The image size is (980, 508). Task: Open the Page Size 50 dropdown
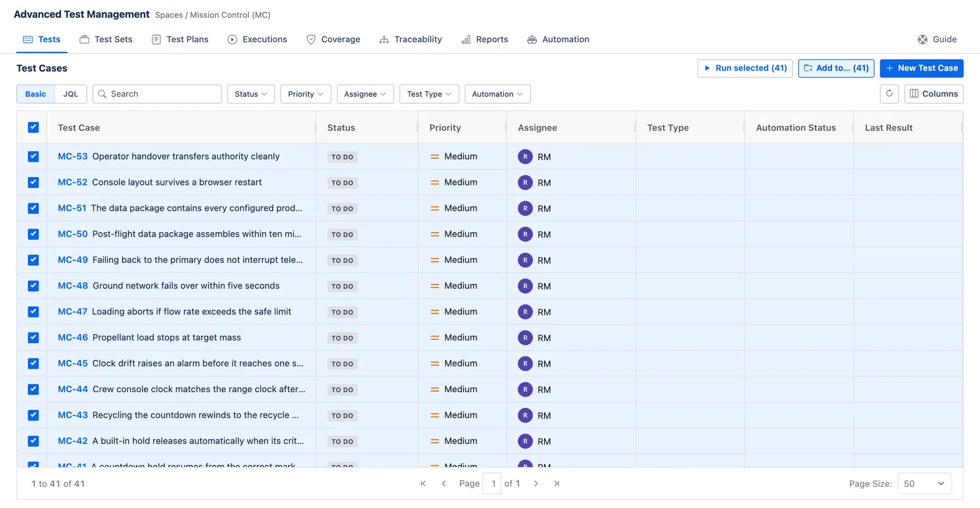coord(924,483)
